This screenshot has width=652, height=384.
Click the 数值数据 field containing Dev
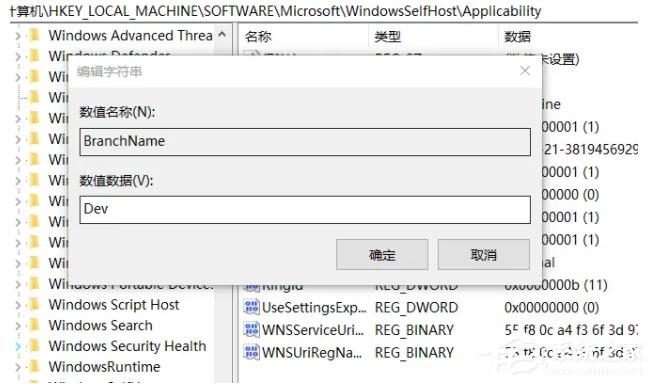305,209
